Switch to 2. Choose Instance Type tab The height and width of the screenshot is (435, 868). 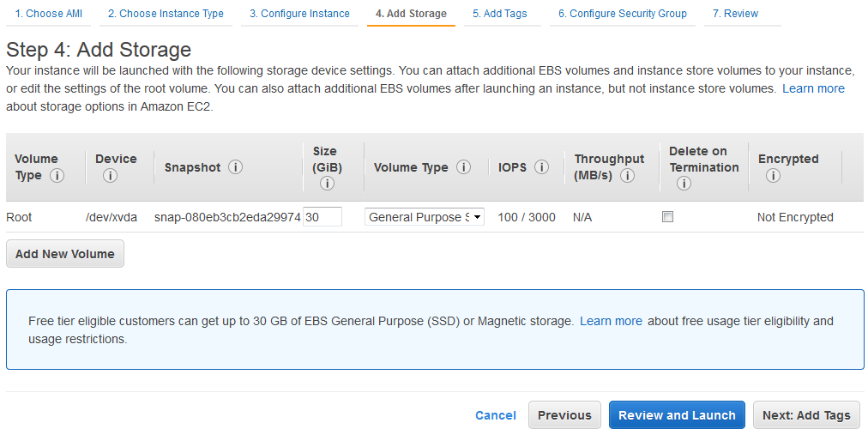point(166,14)
